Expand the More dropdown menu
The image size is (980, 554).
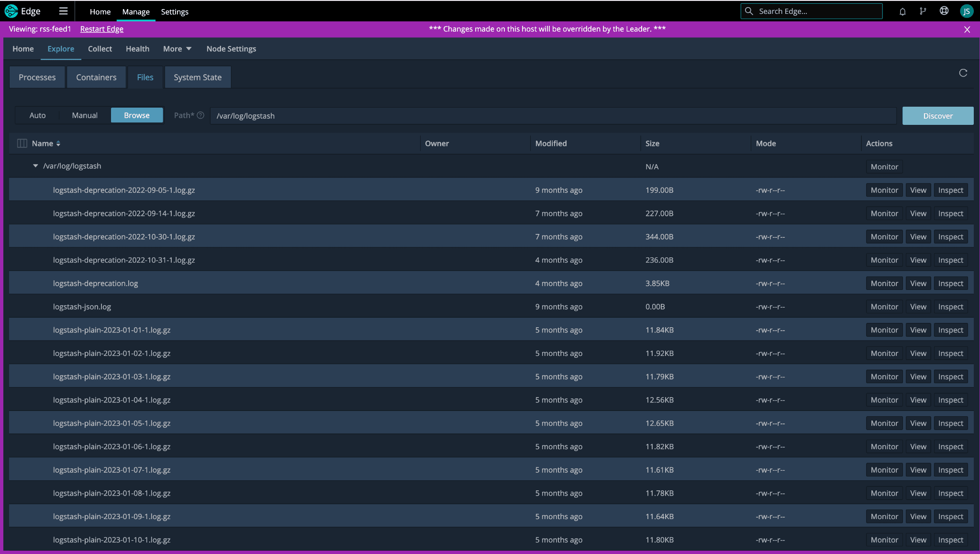pos(177,49)
